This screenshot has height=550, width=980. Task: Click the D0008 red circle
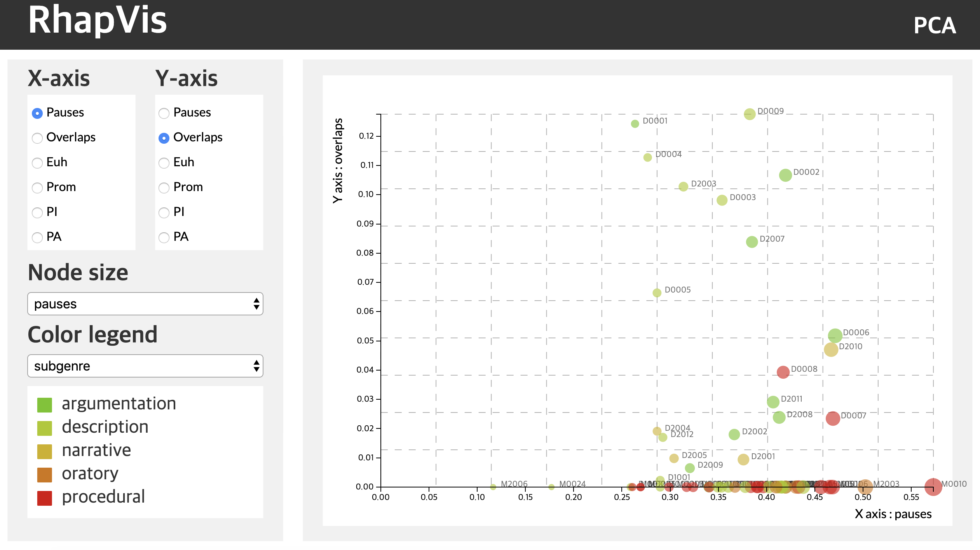point(783,372)
